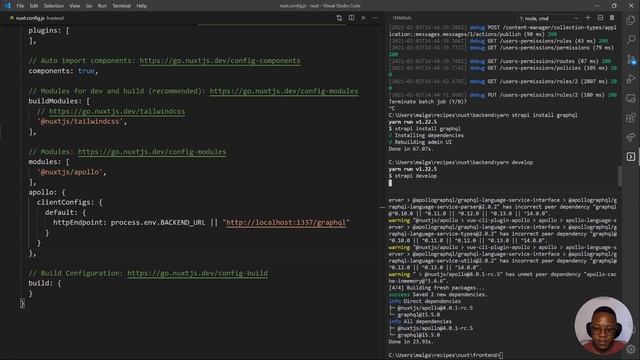Screen dimensions: 640x360
Task: Open the Edit menu
Action: click(34, 6)
